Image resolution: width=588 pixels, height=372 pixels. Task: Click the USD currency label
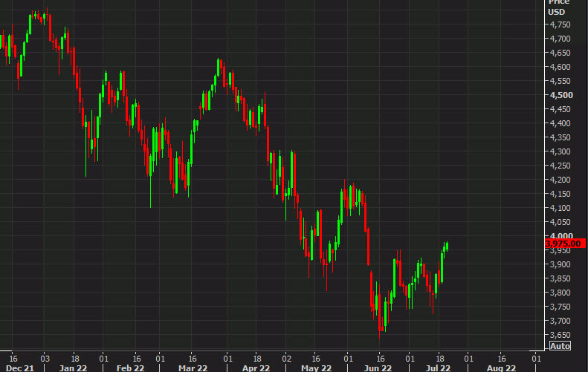pyautogui.click(x=557, y=12)
